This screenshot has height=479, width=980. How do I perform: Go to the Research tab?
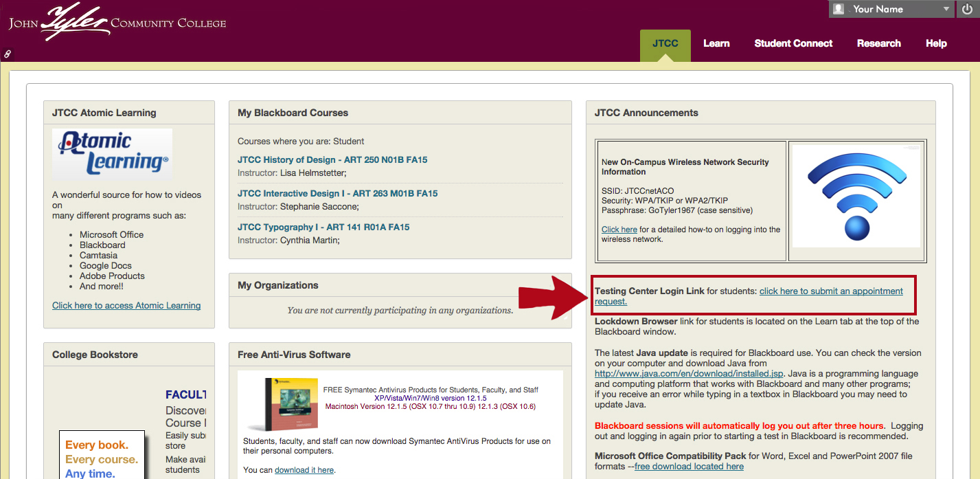pyautogui.click(x=878, y=43)
